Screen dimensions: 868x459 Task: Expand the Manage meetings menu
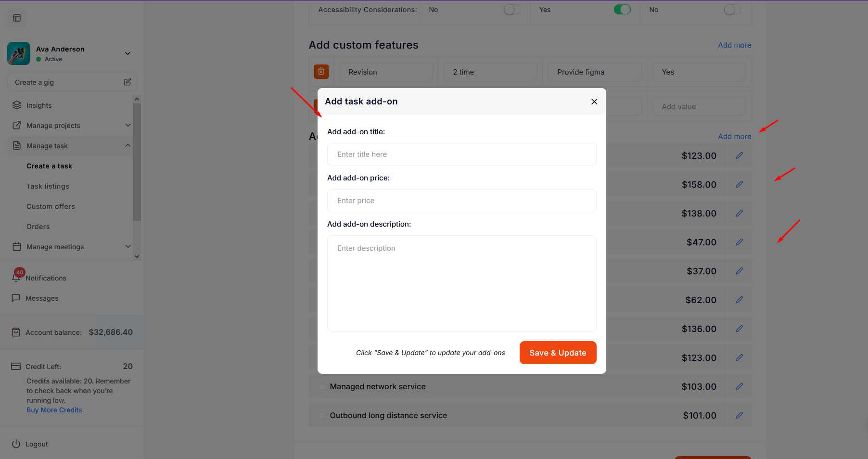128,247
